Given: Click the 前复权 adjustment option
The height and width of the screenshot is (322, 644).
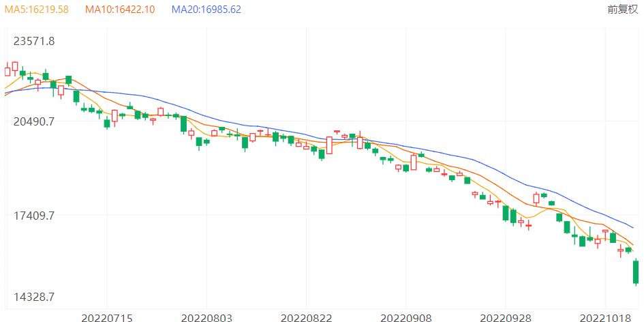Looking at the screenshot, I should pos(623,10).
